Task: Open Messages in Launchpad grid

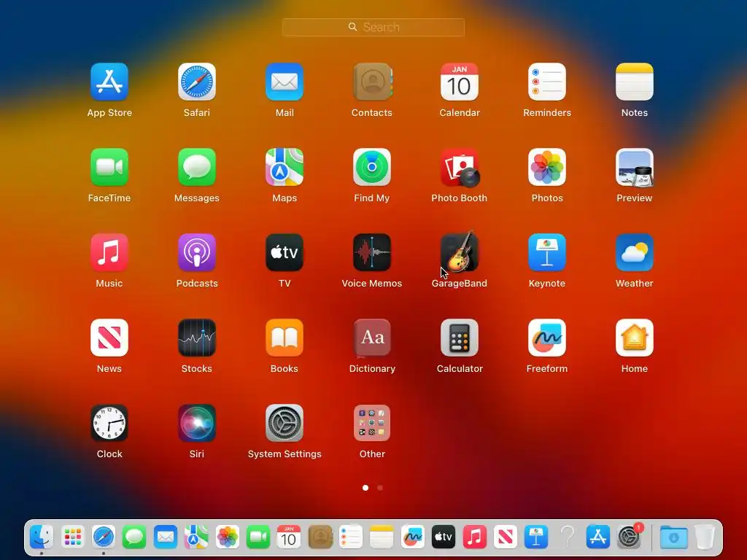Action: pyautogui.click(x=197, y=167)
